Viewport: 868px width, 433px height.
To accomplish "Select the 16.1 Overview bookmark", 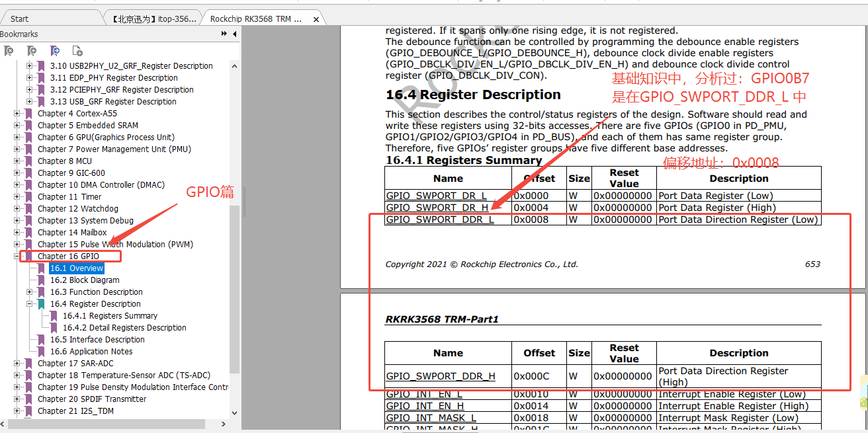I will point(77,268).
